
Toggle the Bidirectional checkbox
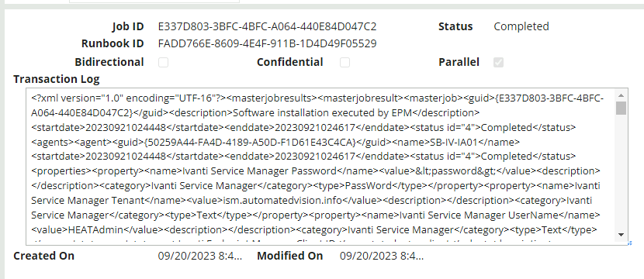[164, 62]
